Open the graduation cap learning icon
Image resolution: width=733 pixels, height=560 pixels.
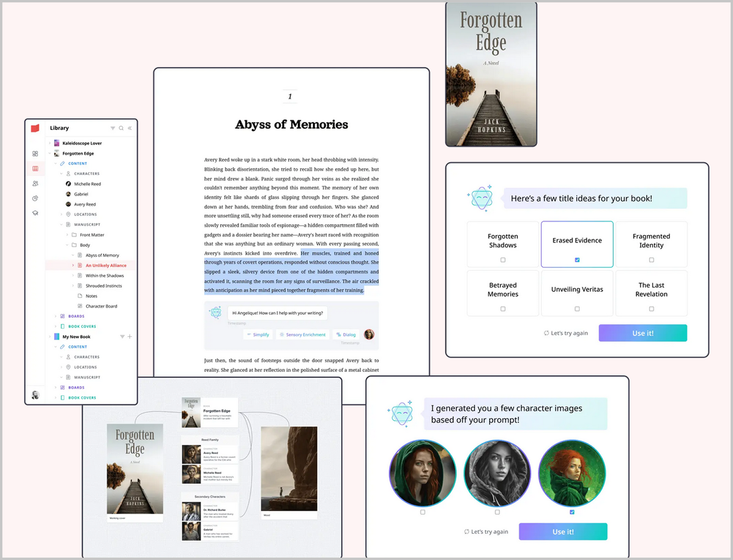35,213
